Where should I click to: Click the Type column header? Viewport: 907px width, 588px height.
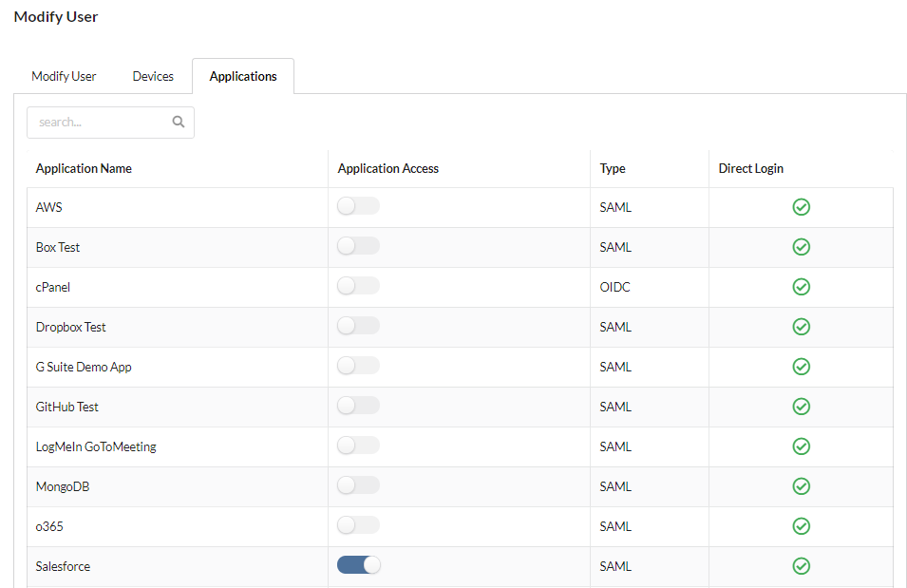click(x=613, y=168)
